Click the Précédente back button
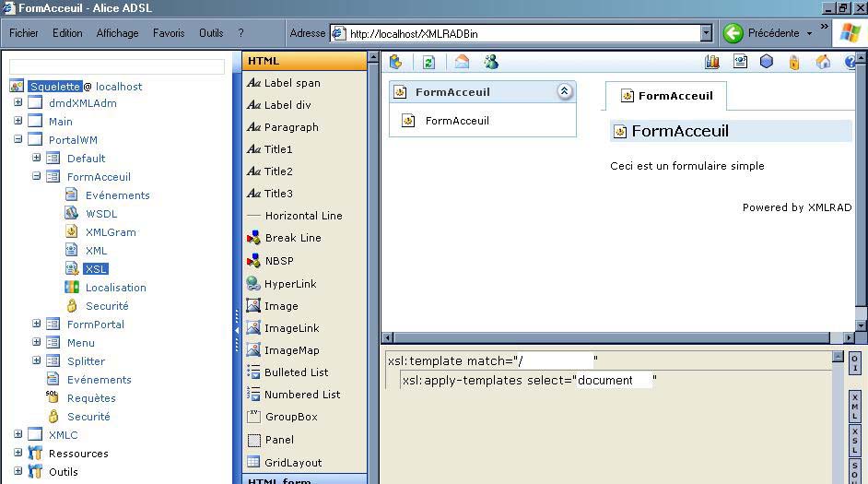Screen dimensions: 868x484 [764, 33]
